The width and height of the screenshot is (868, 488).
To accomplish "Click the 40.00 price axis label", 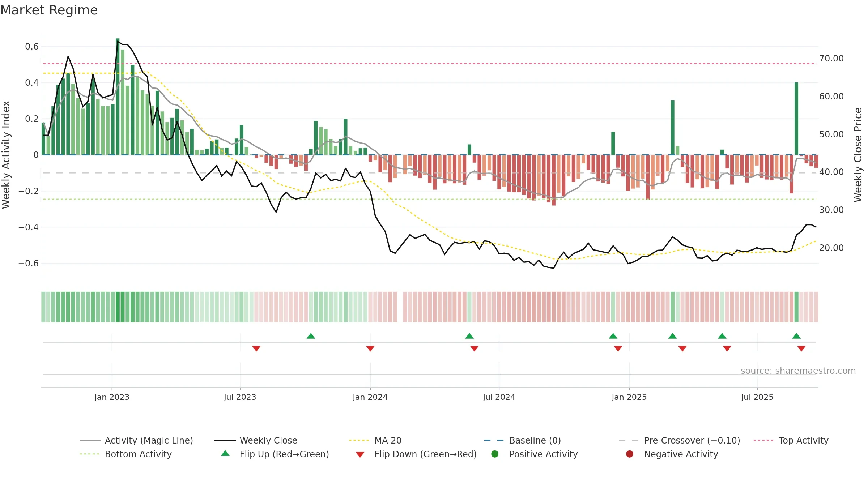I will point(831,172).
